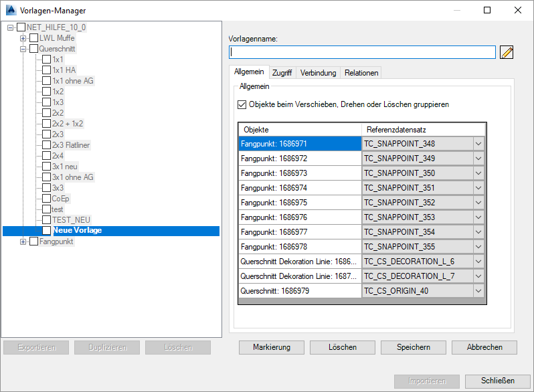
Task: Expand the LWL Muffe tree node
Action: coord(23,38)
